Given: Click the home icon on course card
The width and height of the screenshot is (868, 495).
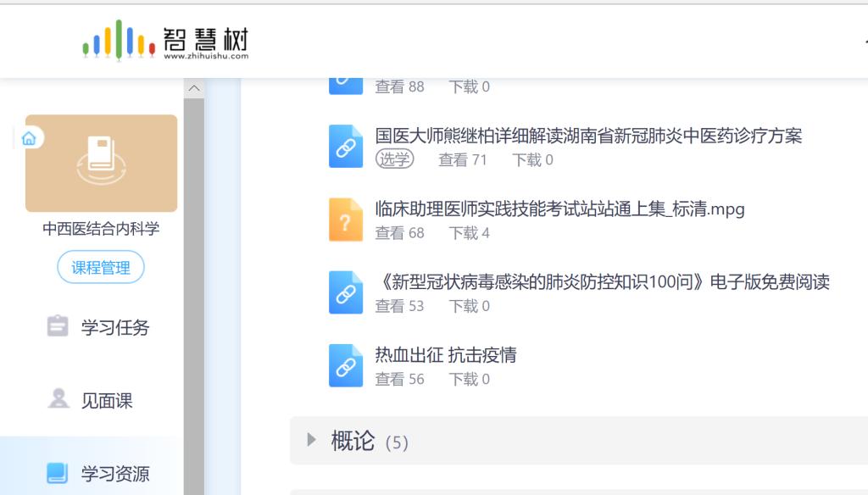Looking at the screenshot, I should click(x=29, y=138).
